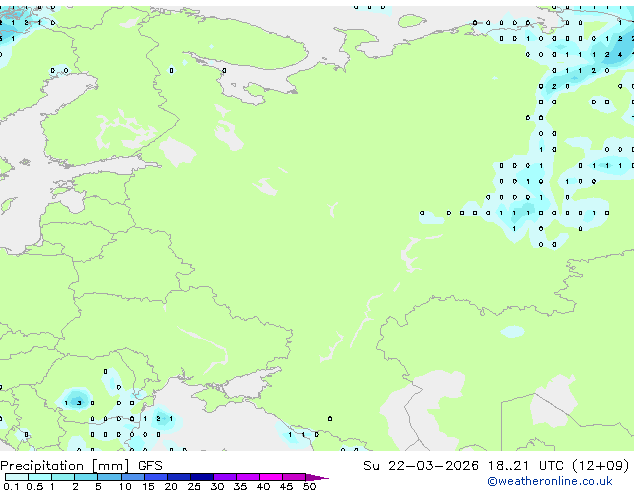The image size is (634, 490).
Task: Select the 10–15 mm legend swatch
Action: coord(133,477)
